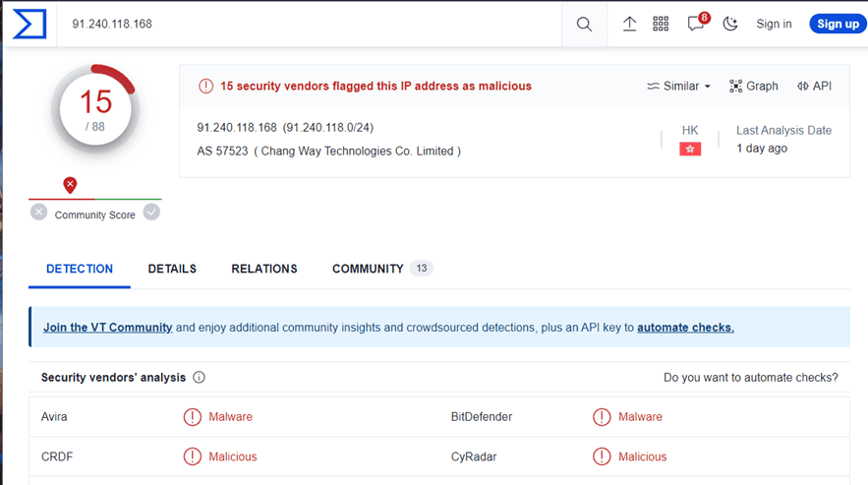Open the Graph view
This screenshot has height=485, width=868.
point(753,86)
